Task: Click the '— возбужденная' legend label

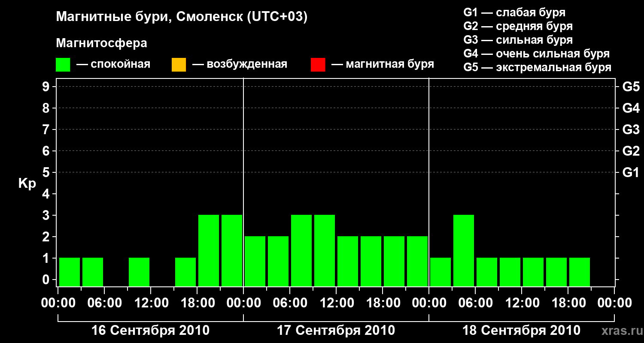Action: pyautogui.click(x=240, y=65)
